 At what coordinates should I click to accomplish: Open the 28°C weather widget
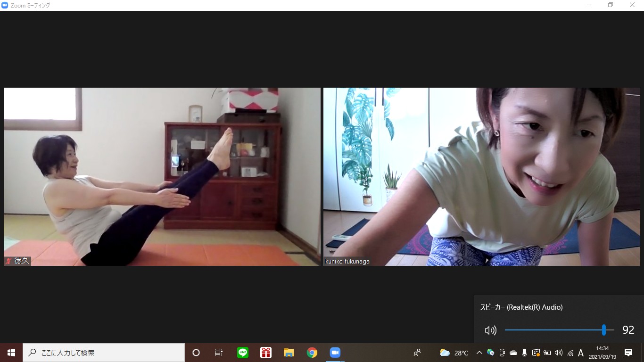(454, 353)
